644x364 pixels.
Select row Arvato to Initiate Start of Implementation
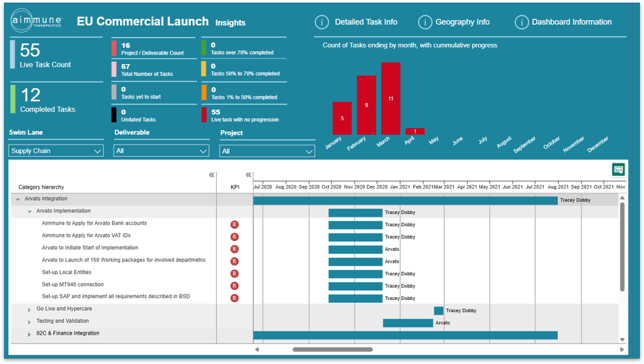point(90,248)
